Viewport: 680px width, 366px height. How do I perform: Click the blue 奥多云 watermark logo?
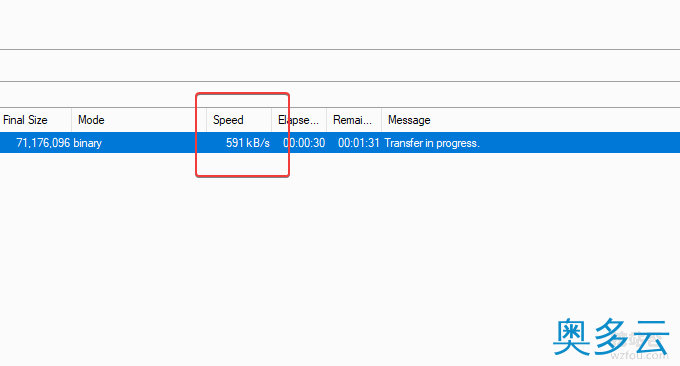pos(611,337)
